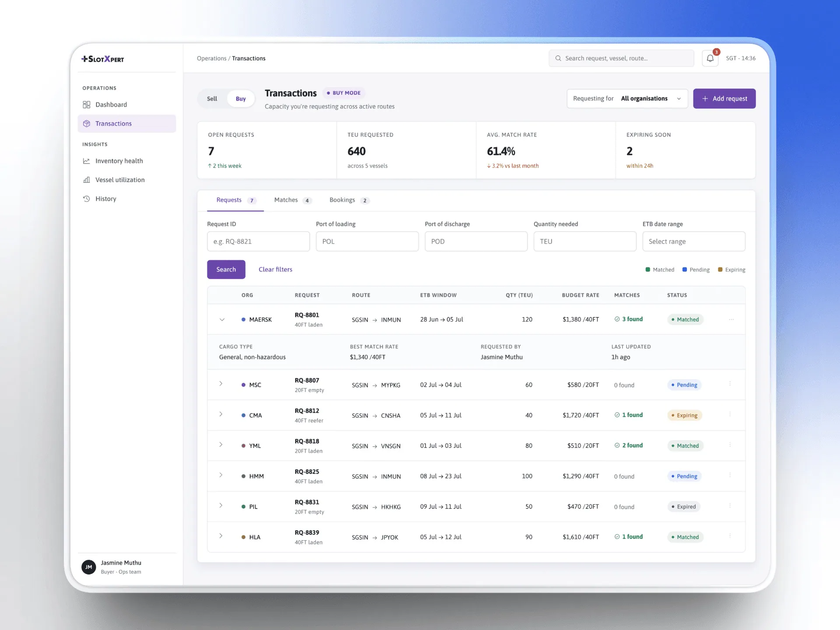
Task: Click the SlotXpert logo
Action: (x=103, y=59)
